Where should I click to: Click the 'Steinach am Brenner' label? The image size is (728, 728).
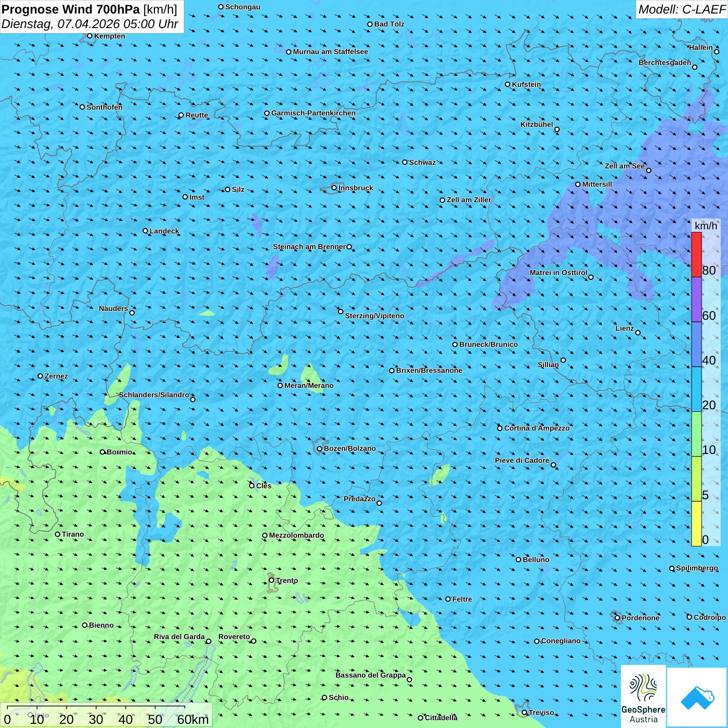(309, 246)
